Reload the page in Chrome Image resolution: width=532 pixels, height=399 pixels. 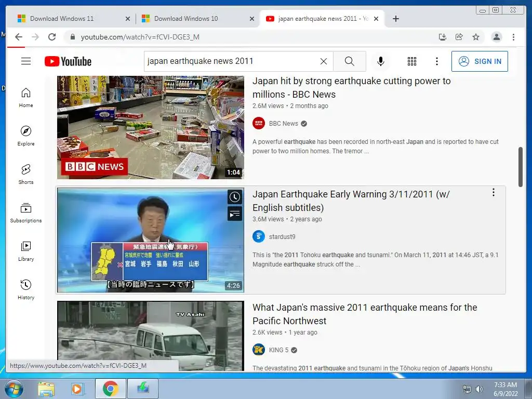tap(52, 37)
